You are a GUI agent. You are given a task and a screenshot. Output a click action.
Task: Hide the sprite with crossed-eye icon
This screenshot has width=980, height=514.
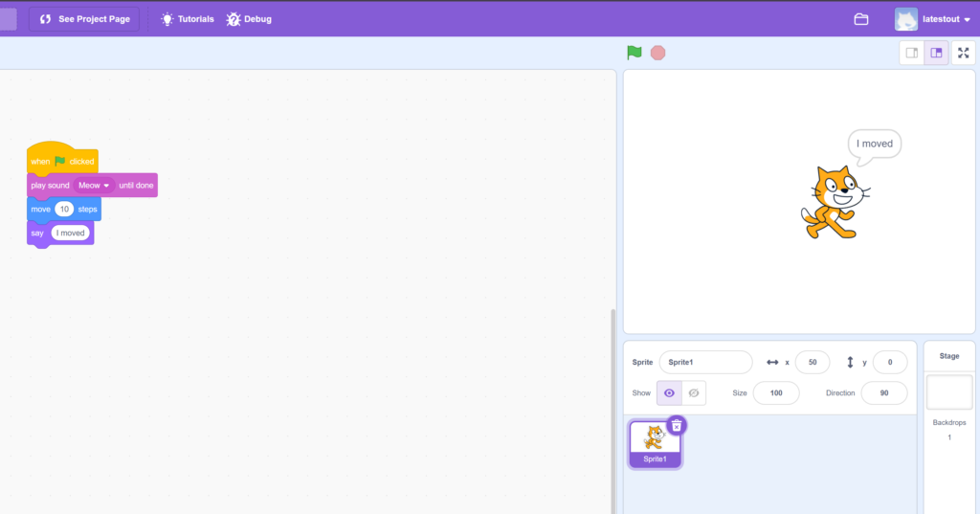pos(695,393)
